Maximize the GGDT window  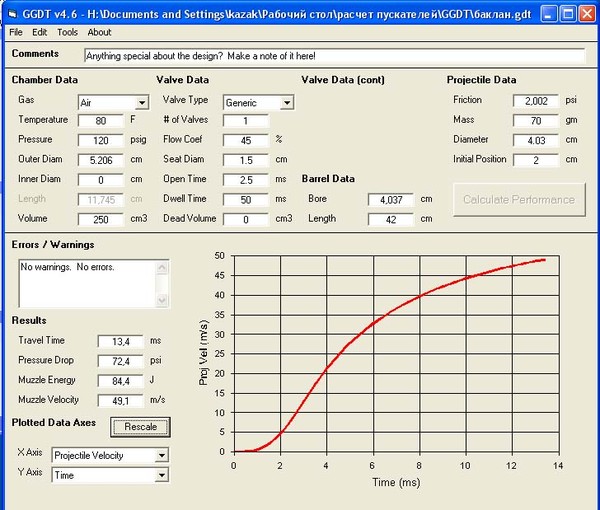568,15
